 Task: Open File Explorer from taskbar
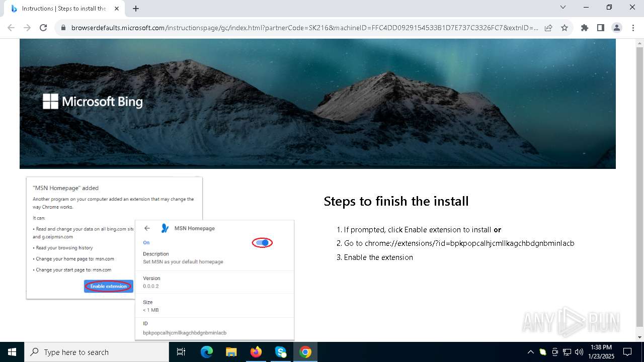(x=231, y=352)
